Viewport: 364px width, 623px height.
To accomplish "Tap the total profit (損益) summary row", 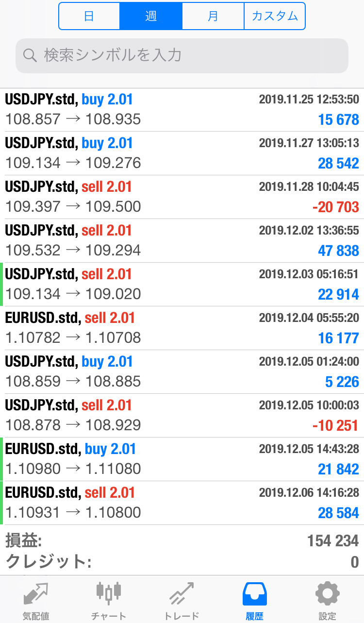I will pyautogui.click(x=182, y=540).
